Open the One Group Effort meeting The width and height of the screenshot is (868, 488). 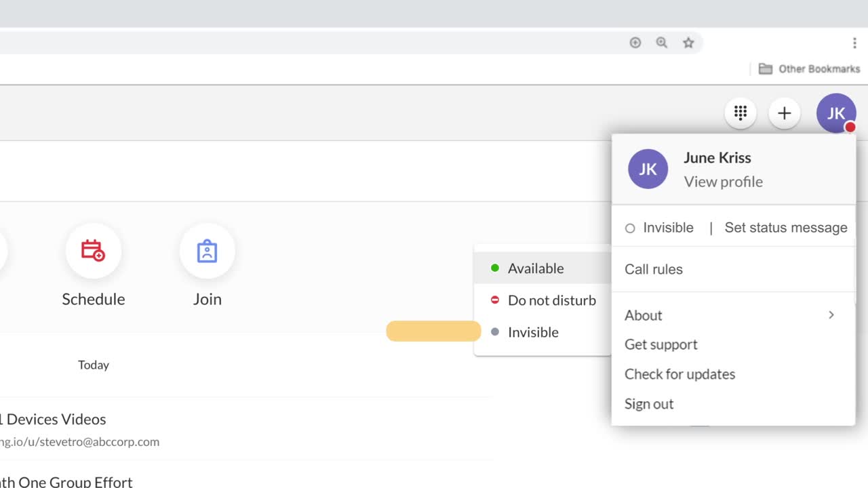pos(66,482)
